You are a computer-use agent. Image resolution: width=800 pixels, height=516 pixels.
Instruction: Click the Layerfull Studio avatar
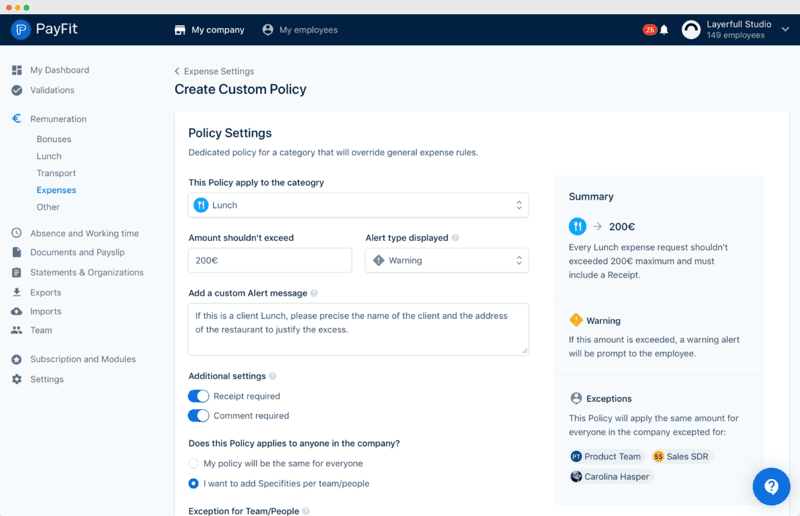pyautogui.click(x=691, y=30)
